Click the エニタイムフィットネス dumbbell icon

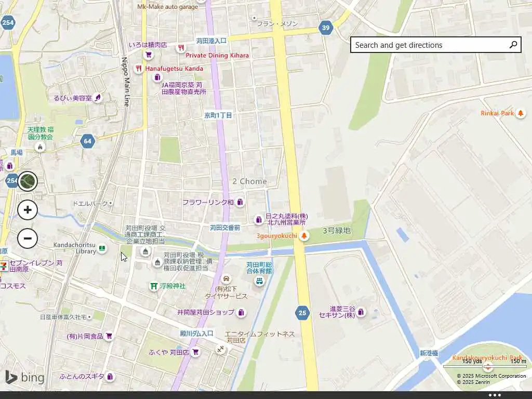(220, 349)
